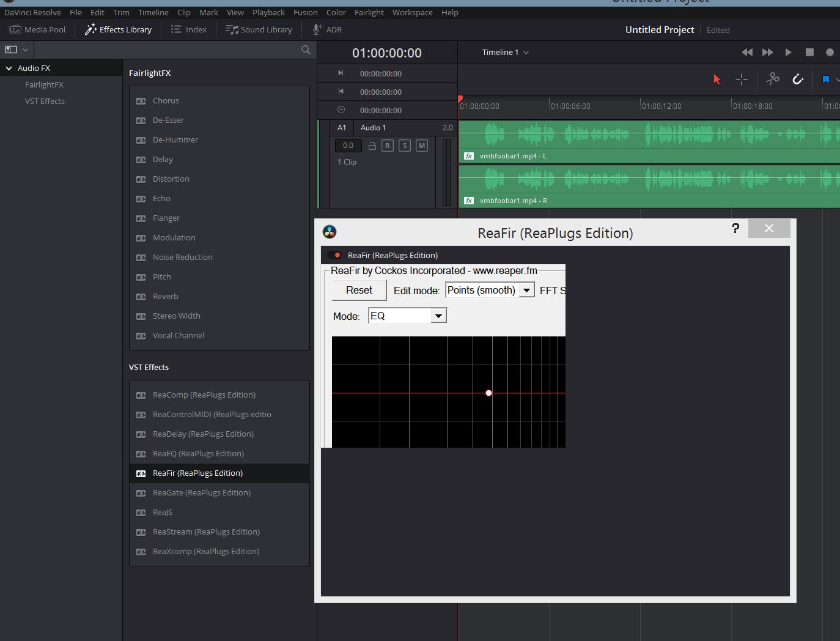Viewport: 840px width, 641px height.
Task: Start playback with the play button
Action: 789,53
